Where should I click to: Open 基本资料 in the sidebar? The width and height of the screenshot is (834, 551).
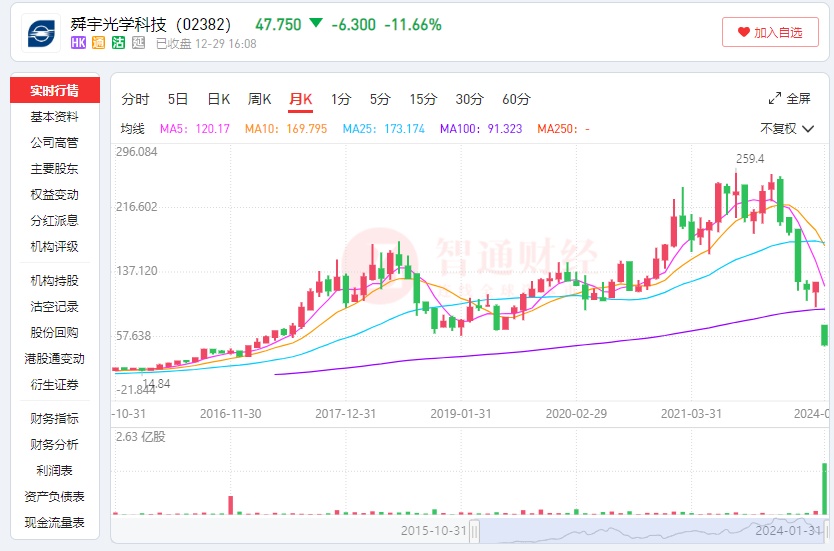click(54, 117)
